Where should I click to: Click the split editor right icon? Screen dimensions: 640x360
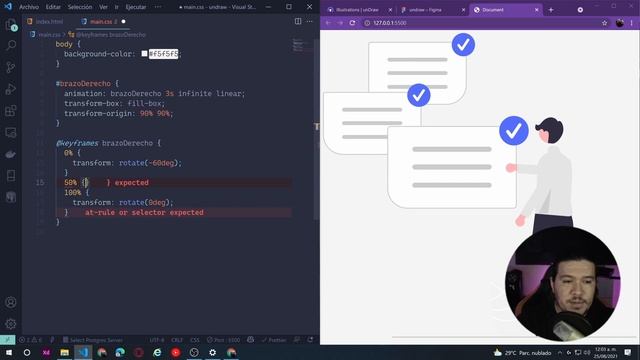(298, 21)
